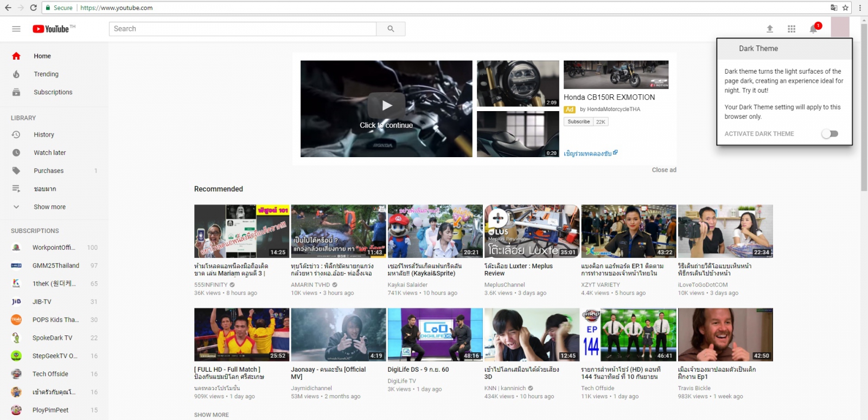Viewport: 868px width, 420px height.
Task: Open the Subscriptions sidebar icon
Action: point(16,92)
